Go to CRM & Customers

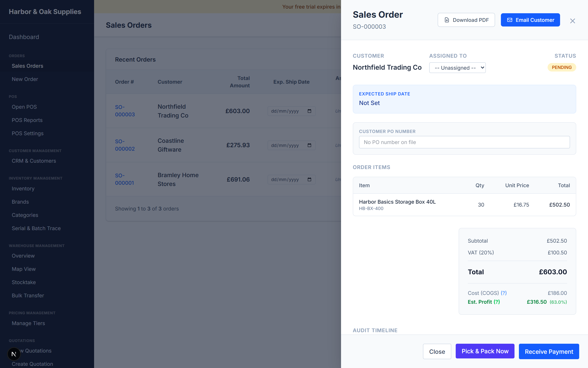pos(34,161)
